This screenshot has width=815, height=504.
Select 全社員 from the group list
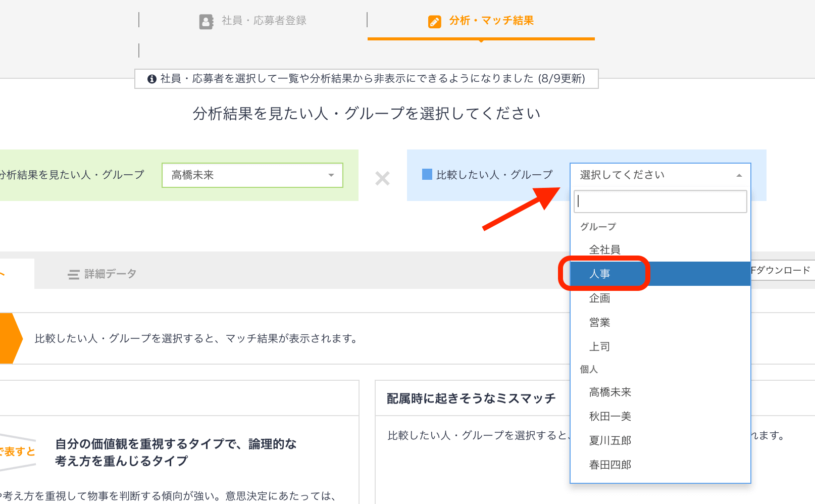coord(605,249)
